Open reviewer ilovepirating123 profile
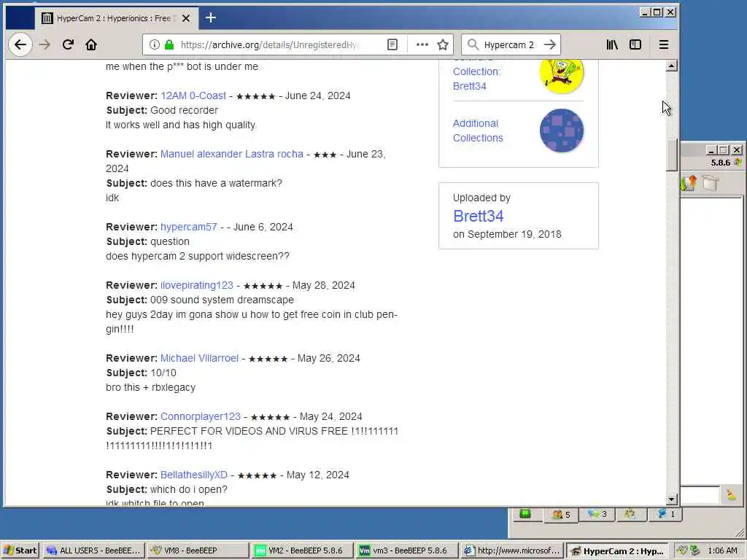Image resolution: width=747 pixels, height=560 pixels. point(197,285)
